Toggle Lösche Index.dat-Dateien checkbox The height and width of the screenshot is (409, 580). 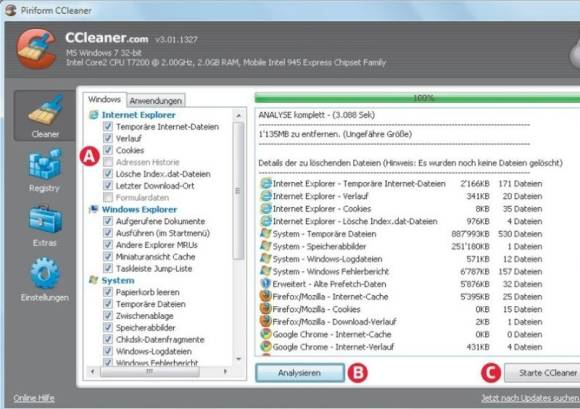[x=108, y=174]
